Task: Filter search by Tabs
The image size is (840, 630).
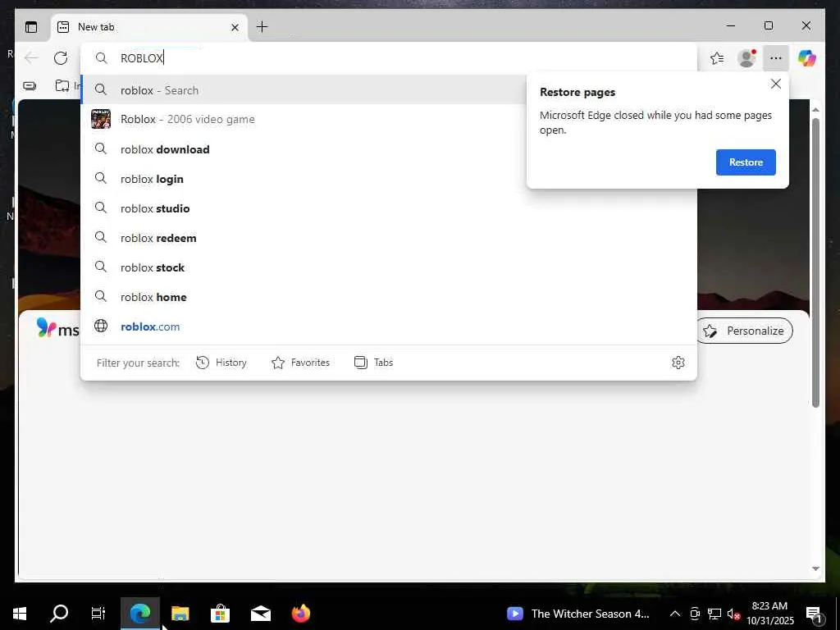Action: pos(373,363)
